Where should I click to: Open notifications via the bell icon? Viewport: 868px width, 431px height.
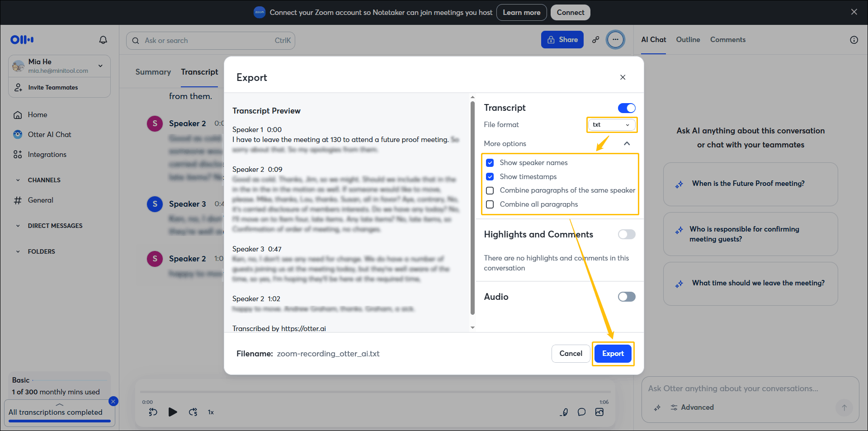click(103, 40)
